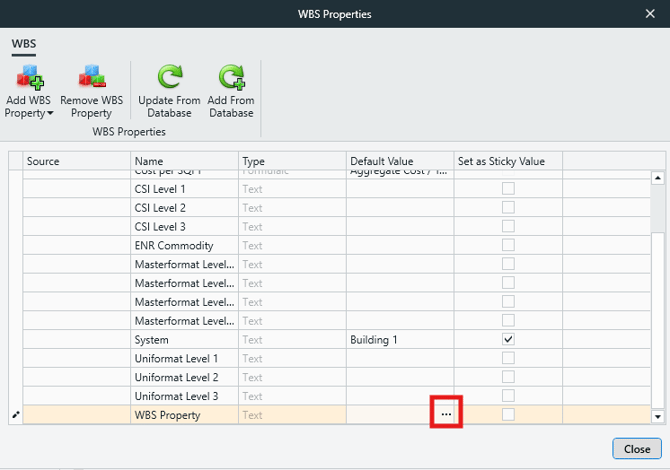Image resolution: width=670 pixels, height=470 pixels.
Task: Select the Uniformat Level 2 row name
Action: (176, 377)
